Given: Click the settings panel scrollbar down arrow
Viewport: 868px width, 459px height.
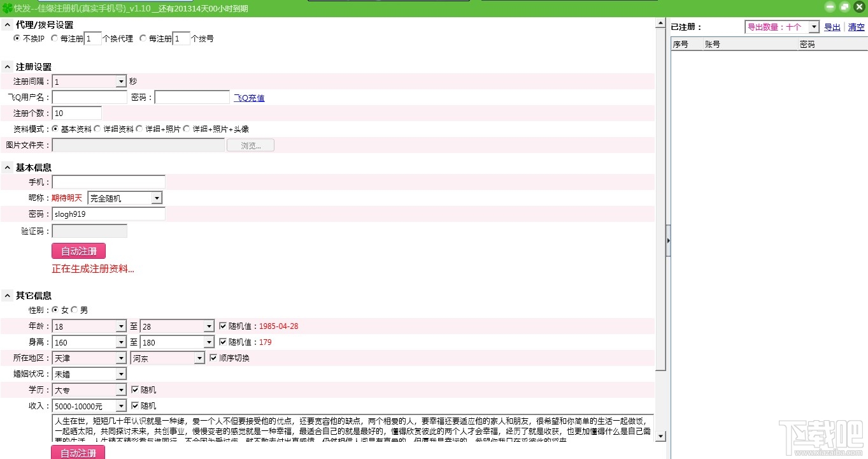Looking at the screenshot, I should point(661,436).
